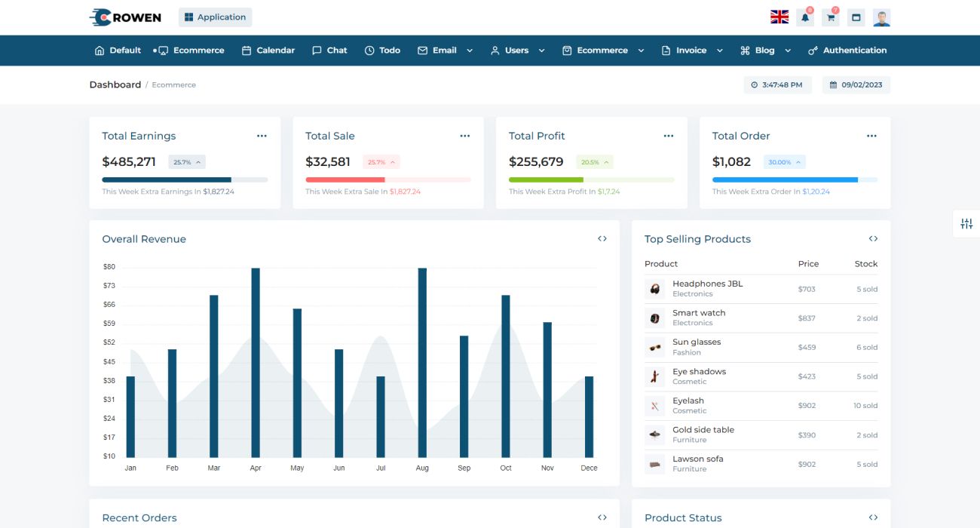Click the Eye shadows product image
980x528 pixels.
(x=654, y=376)
